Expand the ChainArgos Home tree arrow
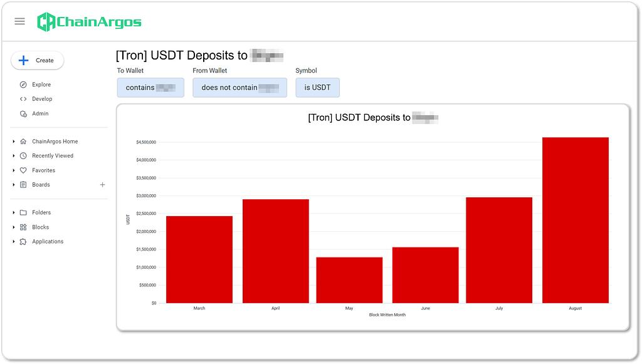The height and width of the screenshot is (364, 642). point(14,142)
